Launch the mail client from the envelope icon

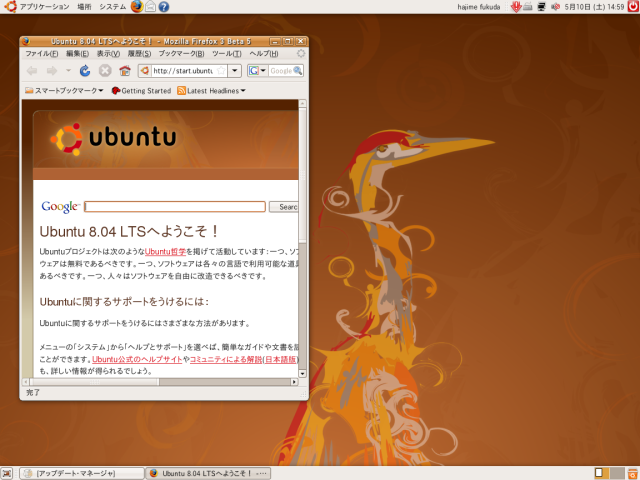pyautogui.click(x=151, y=7)
